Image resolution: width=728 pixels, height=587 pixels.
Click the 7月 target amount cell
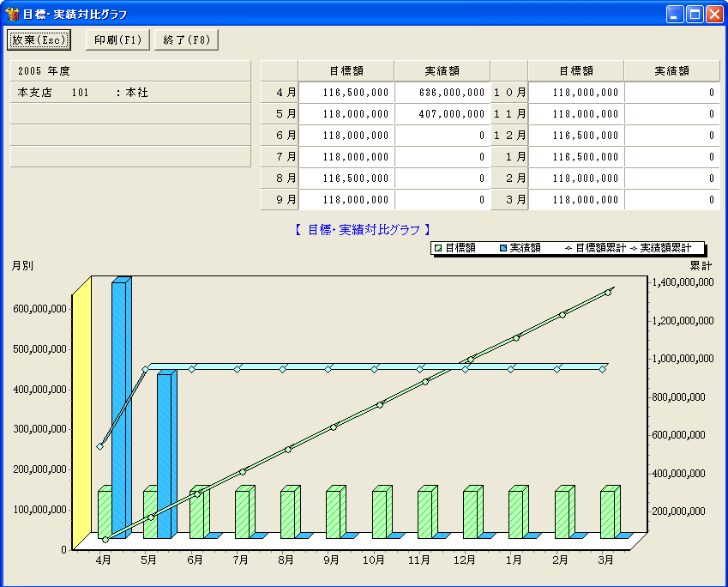tap(346, 157)
